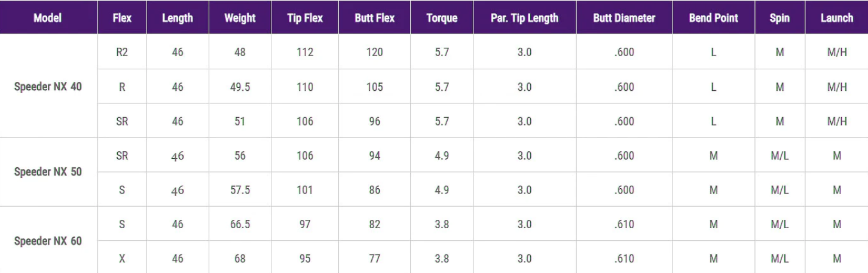Screen dimensions: 868x273
Task: Click the Speeder NX 50 model cell
Action: [48, 172]
